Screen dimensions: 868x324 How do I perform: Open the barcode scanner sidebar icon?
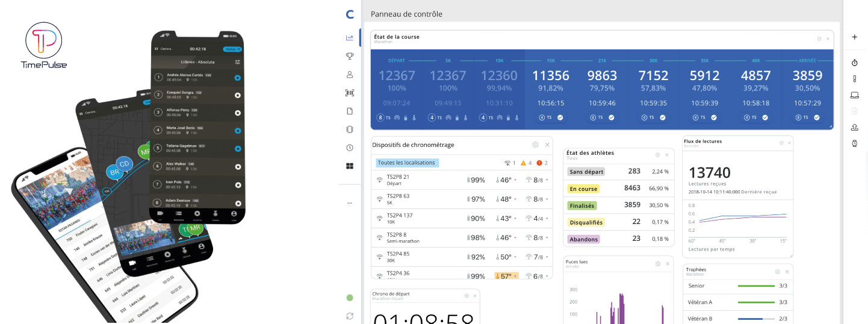pos(350,93)
